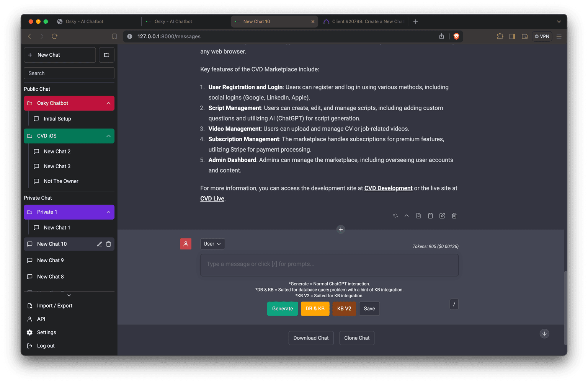
Task: Collapse the Private 1 folder
Action: pyautogui.click(x=108, y=212)
